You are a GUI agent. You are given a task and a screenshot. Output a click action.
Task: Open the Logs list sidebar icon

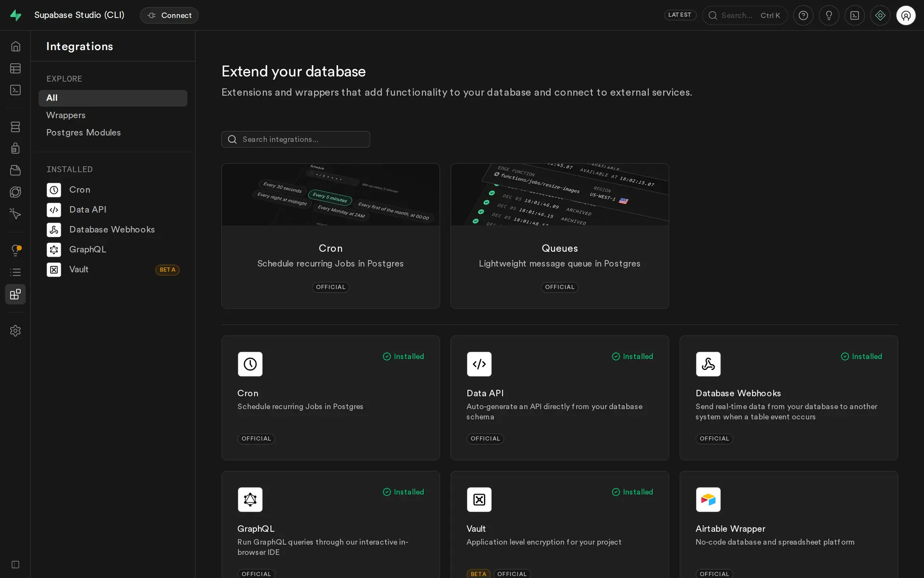pos(15,272)
